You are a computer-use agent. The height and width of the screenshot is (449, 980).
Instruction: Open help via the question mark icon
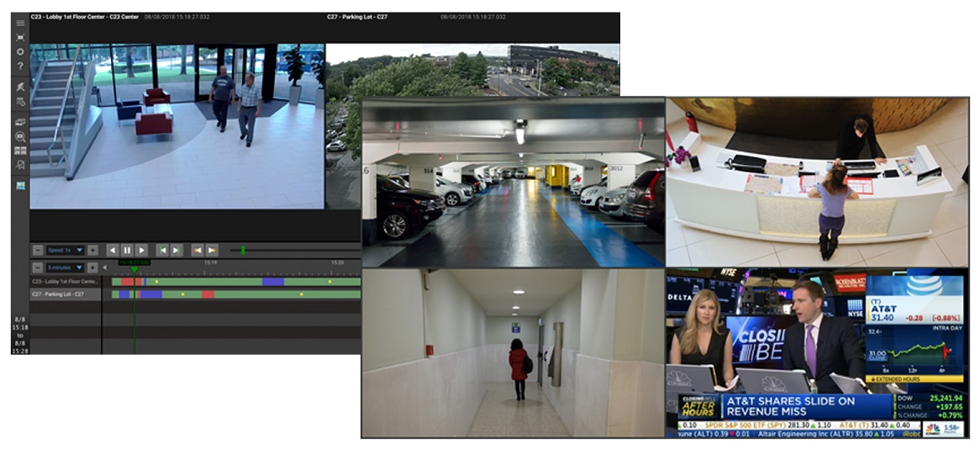(20, 66)
